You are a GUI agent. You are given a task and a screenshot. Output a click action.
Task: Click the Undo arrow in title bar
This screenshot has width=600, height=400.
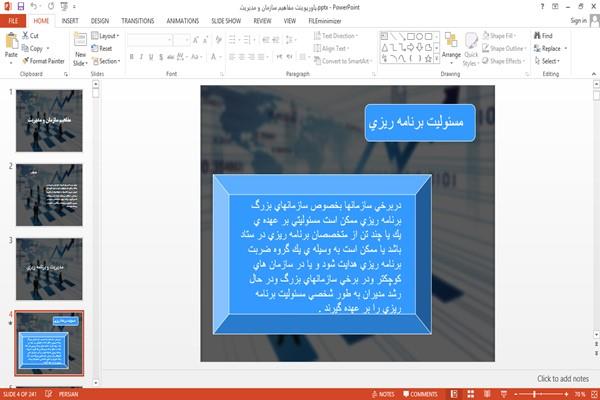[34, 7]
